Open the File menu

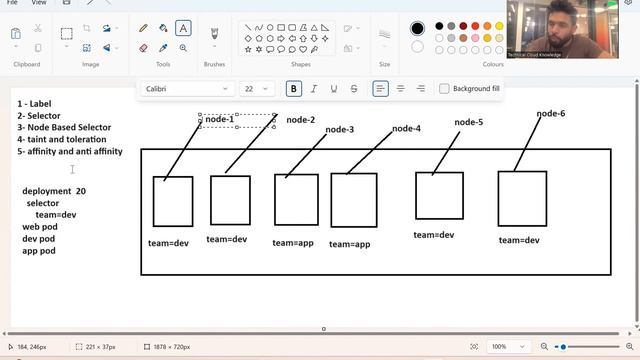(x=12, y=2)
